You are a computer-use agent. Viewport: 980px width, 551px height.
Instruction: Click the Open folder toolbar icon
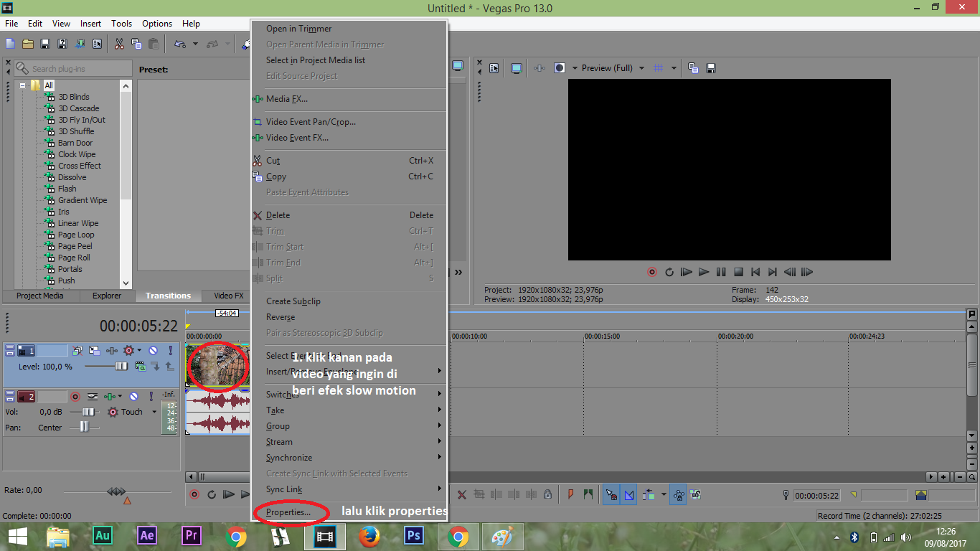click(x=28, y=44)
